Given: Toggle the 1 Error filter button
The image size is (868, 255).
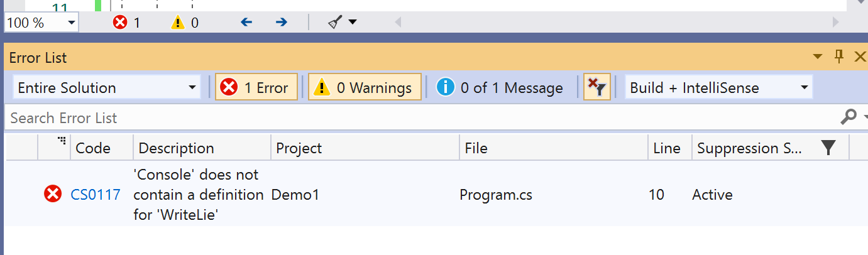Looking at the screenshot, I should pos(256,88).
